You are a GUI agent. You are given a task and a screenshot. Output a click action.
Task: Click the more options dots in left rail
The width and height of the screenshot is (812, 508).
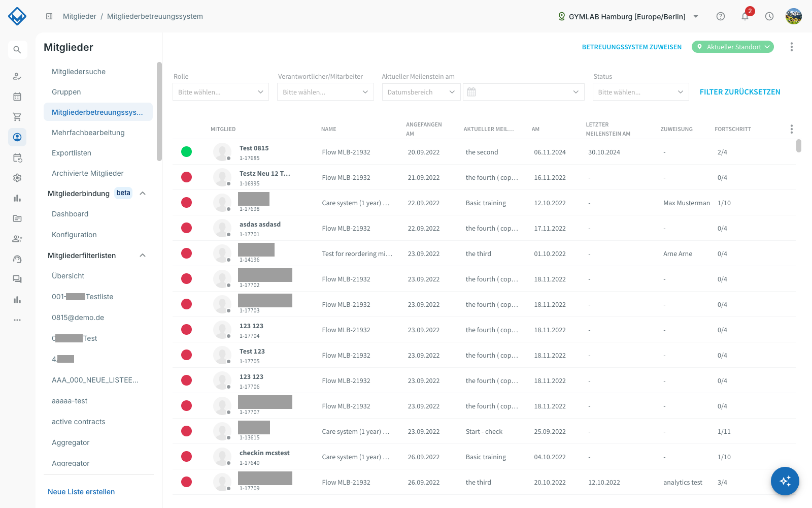click(x=17, y=320)
